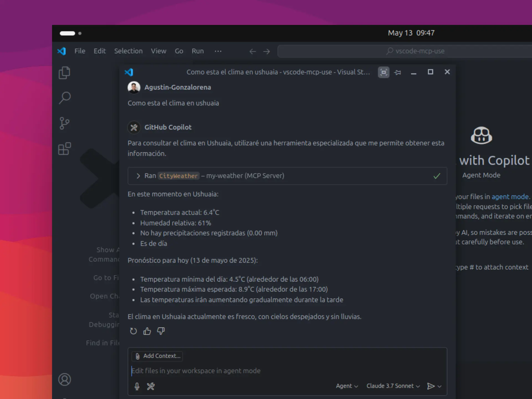Click the VS Code logo in menu bar
The image size is (532, 399).
coord(62,51)
